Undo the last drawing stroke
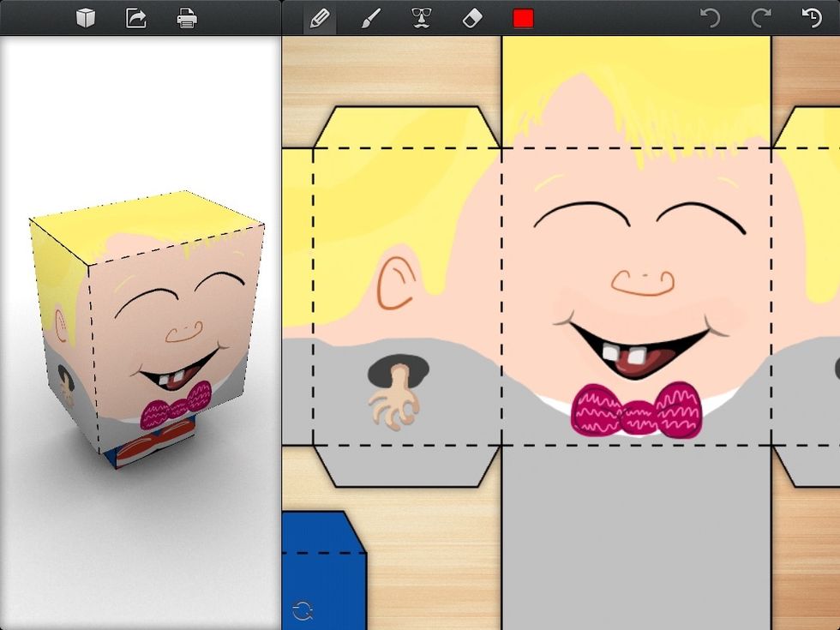The image size is (840, 630). coord(711,15)
